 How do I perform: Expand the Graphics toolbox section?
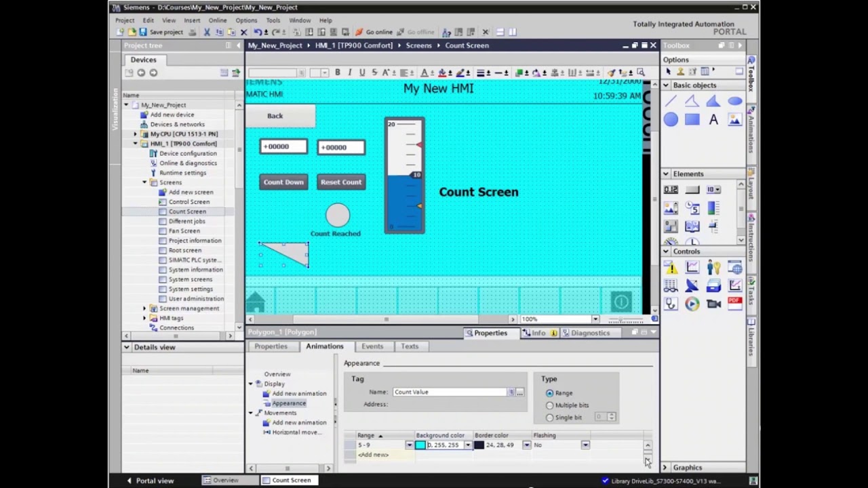point(665,468)
